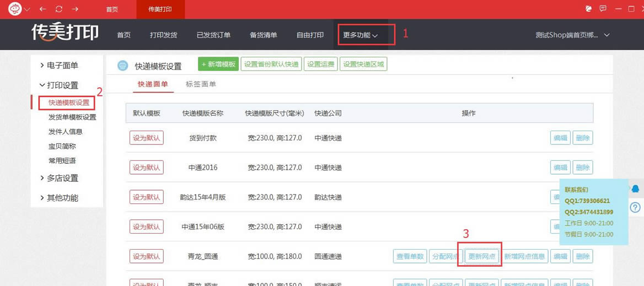Viewport: 644px width, 286px height.
Task: Delete the 青龙_圆通 template
Action: 583,256
